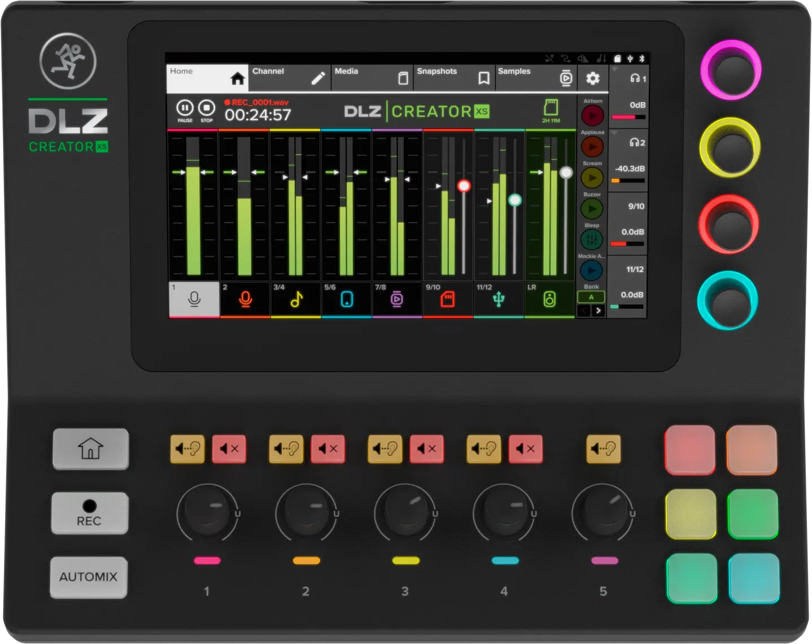812x644 pixels.
Task: Select the LR speaker main mix
Action: pyautogui.click(x=549, y=299)
